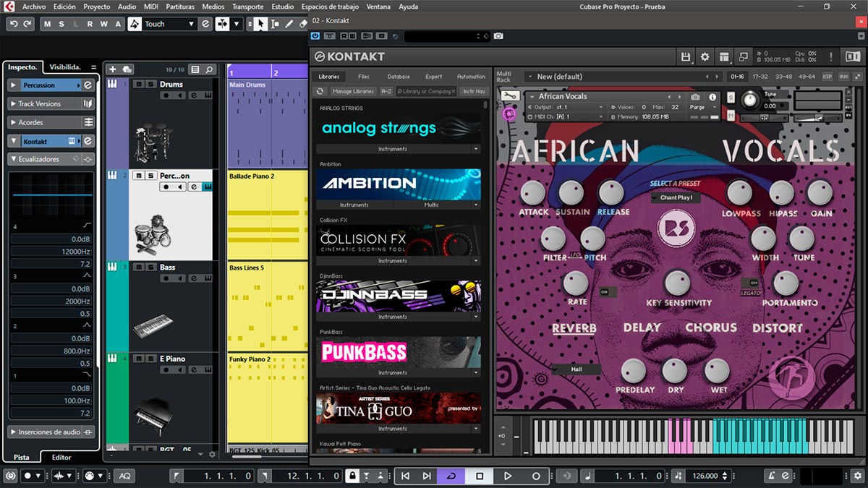This screenshot has height=488, width=868.
Task: Open Kontakt save/load disk menu
Action: click(686, 56)
